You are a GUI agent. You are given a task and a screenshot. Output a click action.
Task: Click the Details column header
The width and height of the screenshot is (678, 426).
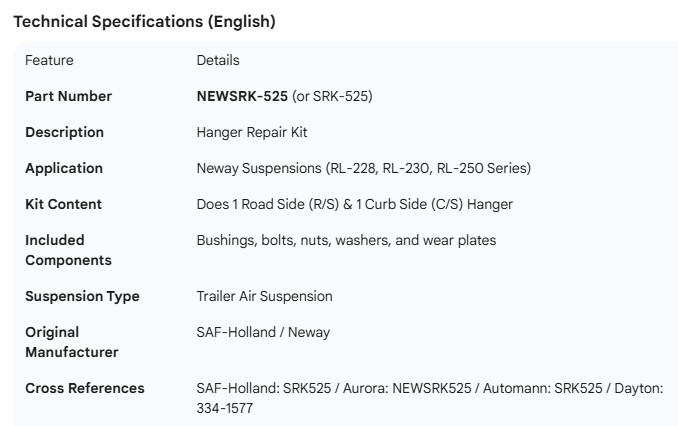click(x=218, y=60)
